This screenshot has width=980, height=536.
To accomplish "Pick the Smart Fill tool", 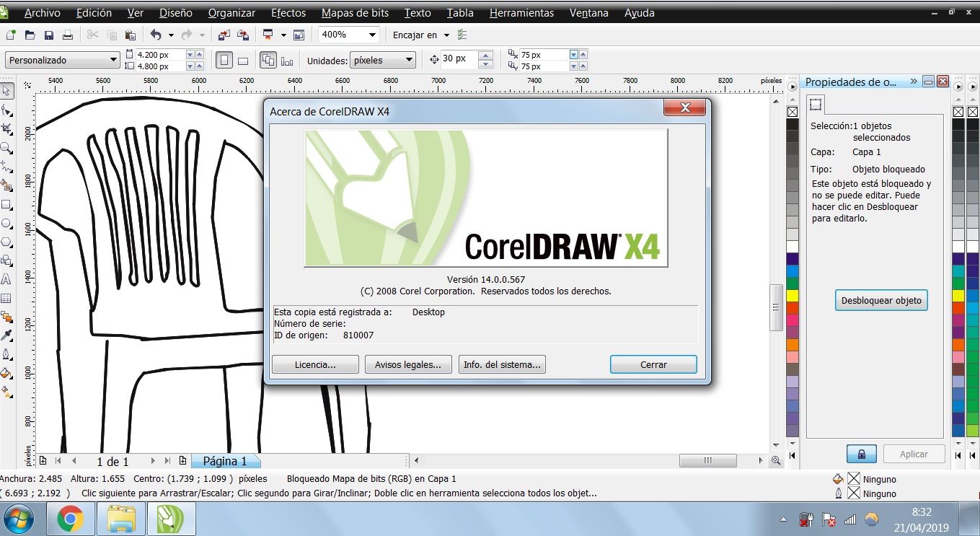I will pos(6,185).
